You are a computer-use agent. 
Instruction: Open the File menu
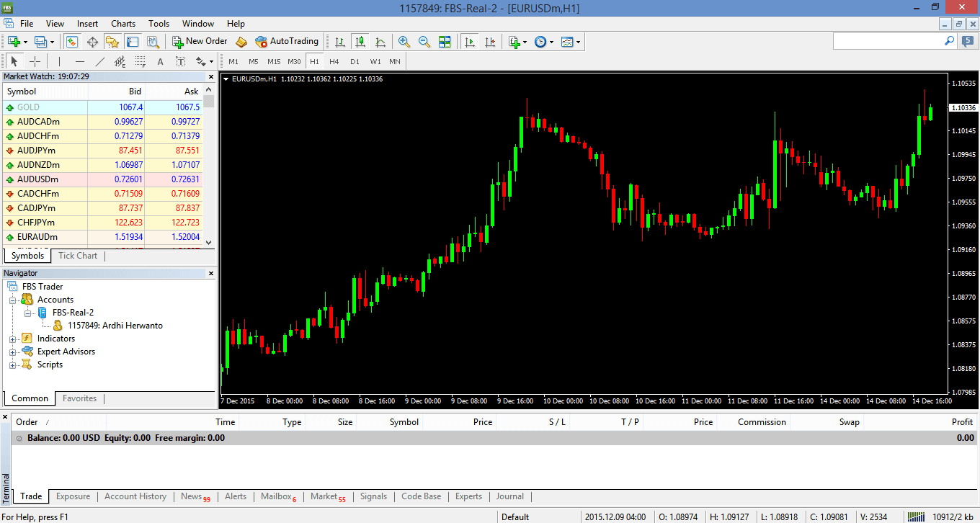(27, 24)
